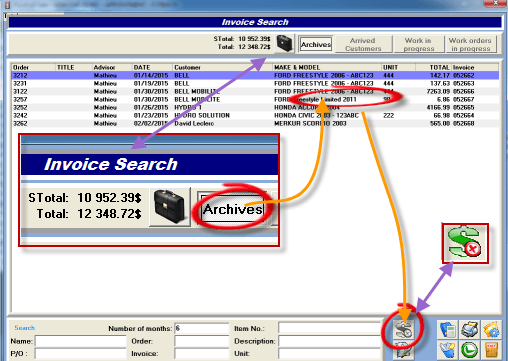This screenshot has width=508, height=361.
Task: Click the clipboard with pencil edit icon
Action: coord(404,351)
